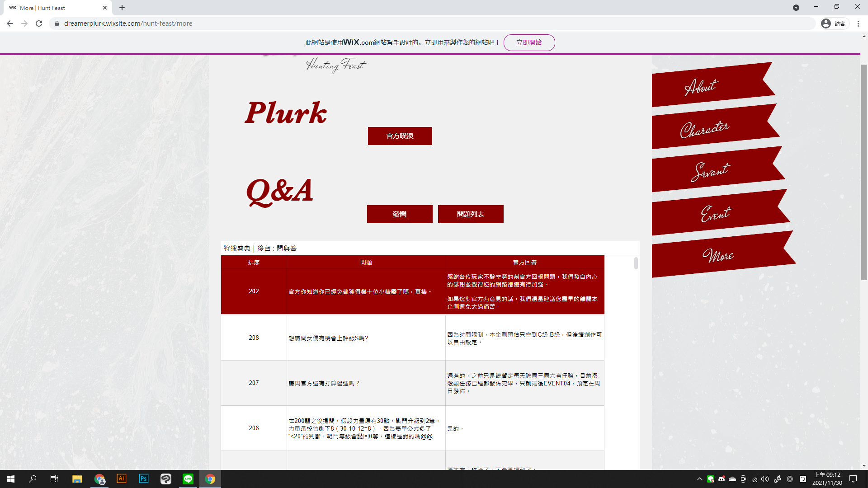Image resolution: width=868 pixels, height=488 pixels.
Task: Open Windows taskbar search
Action: pos(33,479)
